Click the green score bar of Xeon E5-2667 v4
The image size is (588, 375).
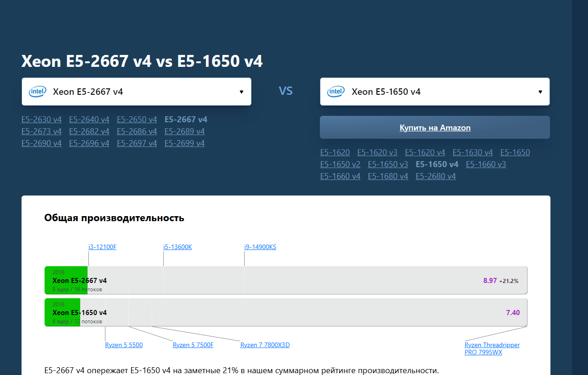coord(66,280)
